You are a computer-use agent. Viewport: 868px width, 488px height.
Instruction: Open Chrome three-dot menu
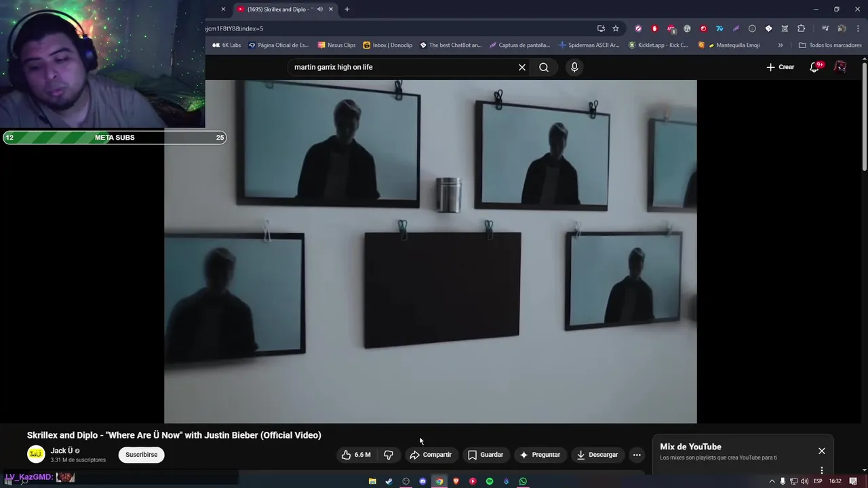tap(858, 28)
